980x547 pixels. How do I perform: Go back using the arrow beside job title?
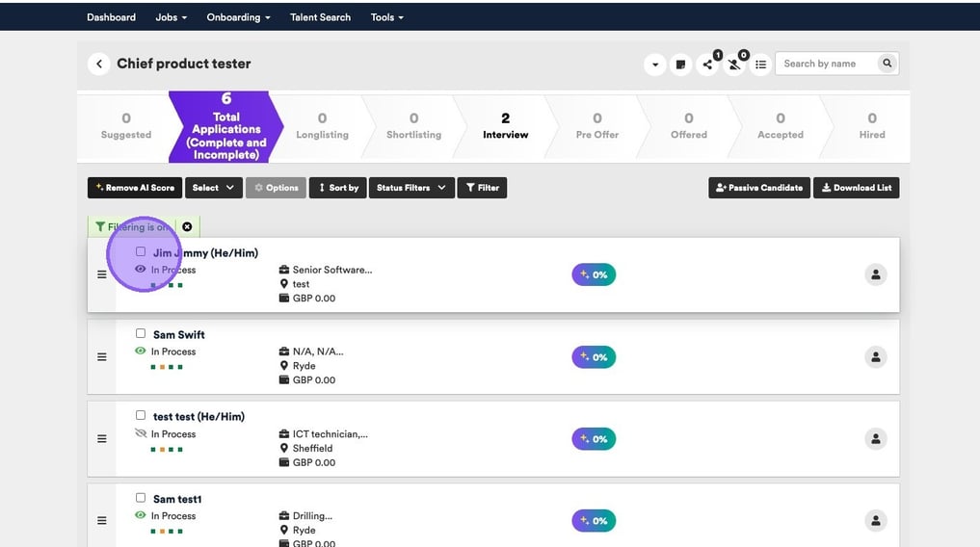[98, 64]
